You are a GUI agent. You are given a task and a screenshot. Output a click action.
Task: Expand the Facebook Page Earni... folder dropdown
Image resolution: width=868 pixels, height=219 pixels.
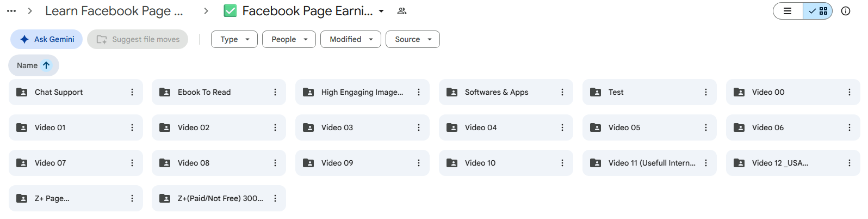381,11
